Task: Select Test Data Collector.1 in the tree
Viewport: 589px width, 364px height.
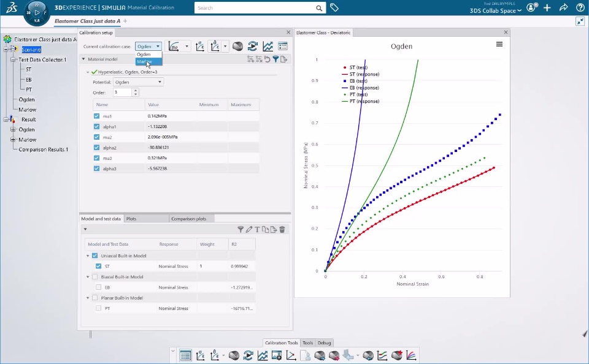Action: coord(42,59)
